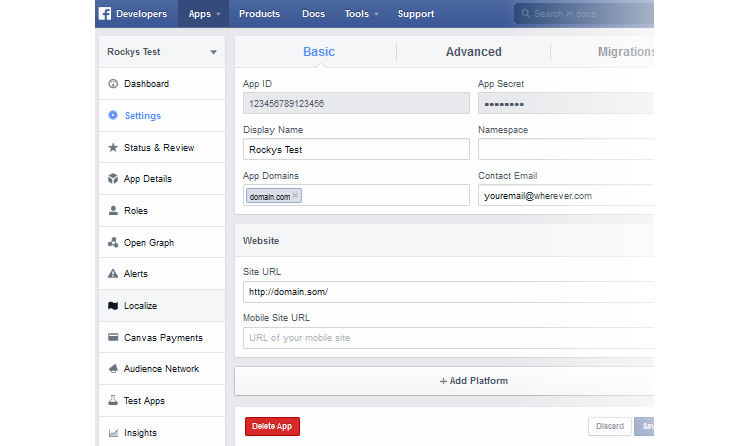
Task: Click the Open Graph nodes icon
Action: [x=113, y=243]
